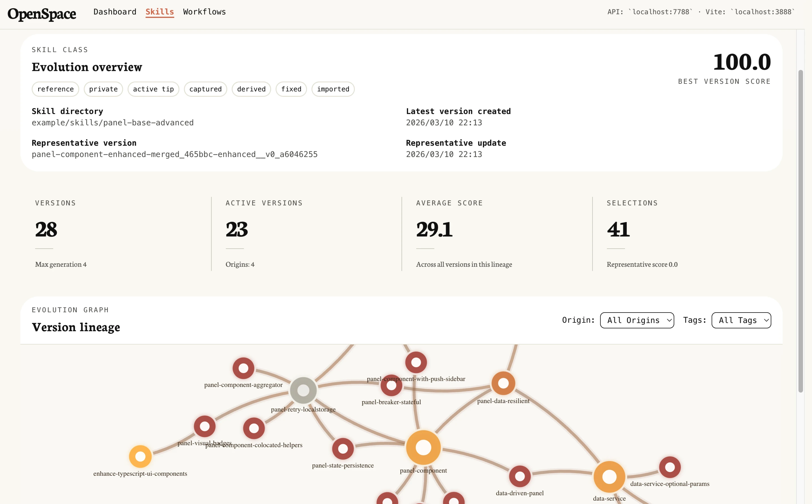Select the Skills tab
812x504 pixels.
tap(160, 12)
